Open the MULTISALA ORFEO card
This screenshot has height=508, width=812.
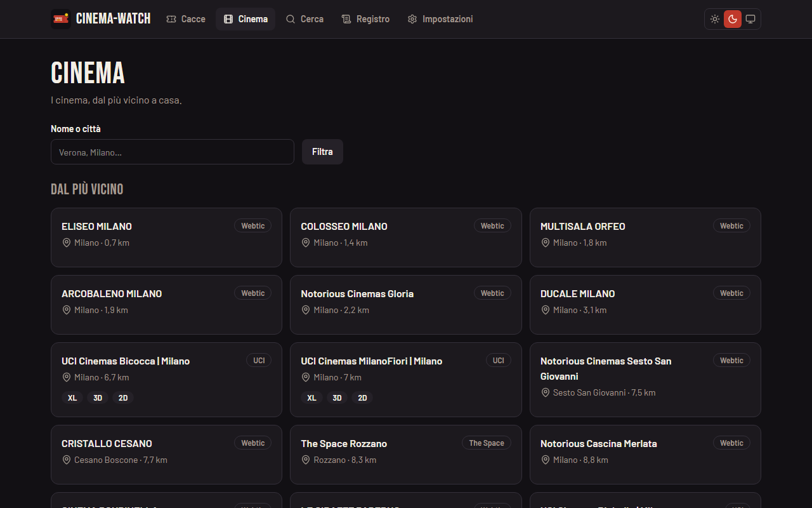click(645, 237)
